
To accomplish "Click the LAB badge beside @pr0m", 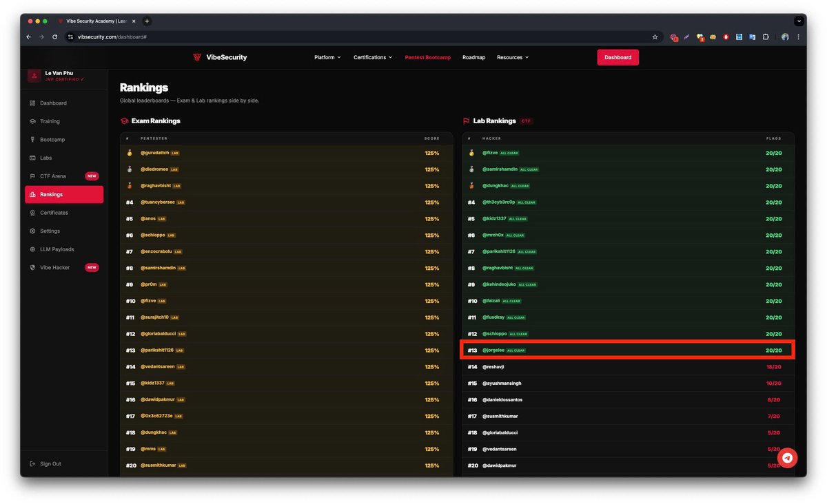I will point(163,285).
